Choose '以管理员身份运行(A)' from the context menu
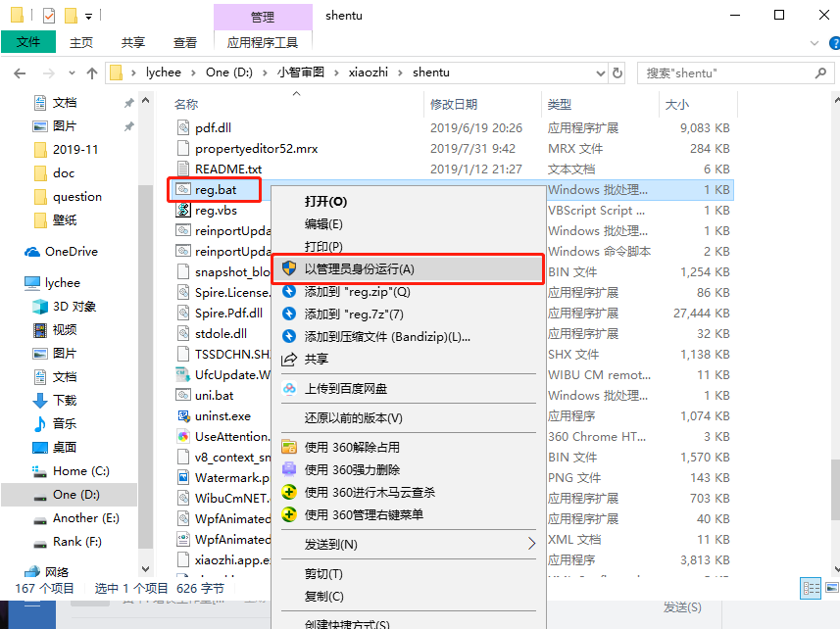Image resolution: width=840 pixels, height=629 pixels. coord(359,268)
